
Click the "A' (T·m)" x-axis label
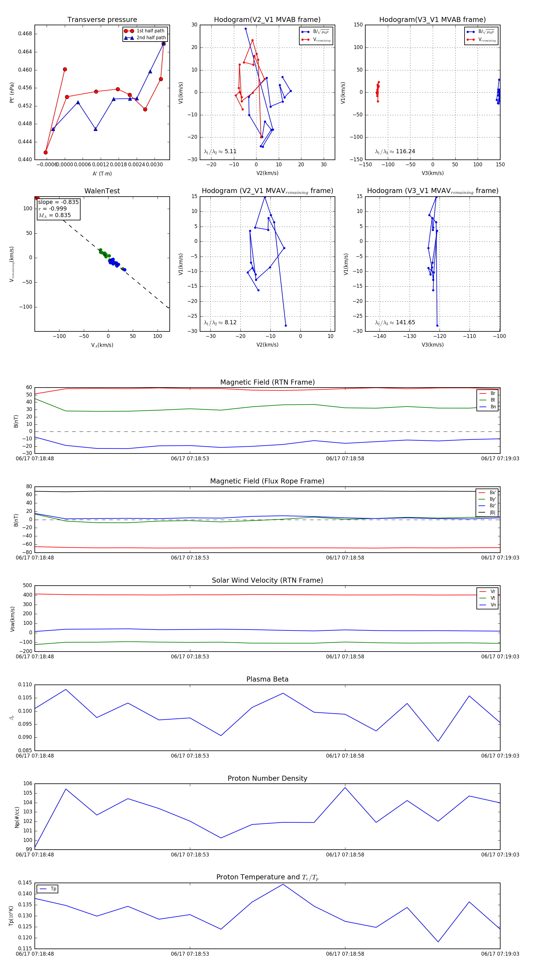[102, 173]
